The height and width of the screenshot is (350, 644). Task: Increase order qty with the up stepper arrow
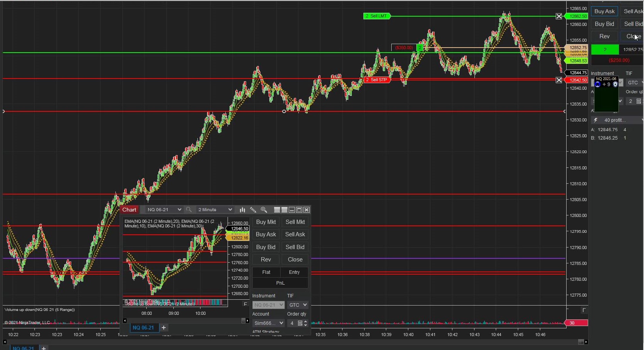[306, 322]
